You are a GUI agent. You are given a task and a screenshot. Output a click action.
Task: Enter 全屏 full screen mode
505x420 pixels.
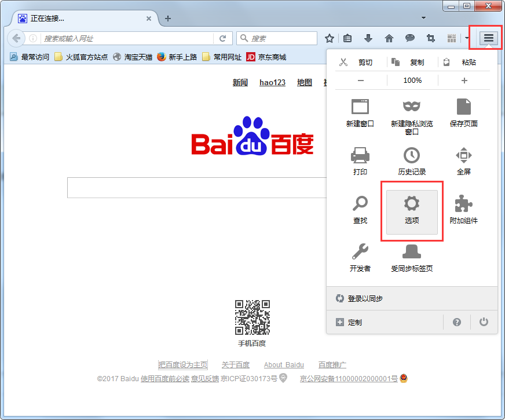[x=464, y=161]
